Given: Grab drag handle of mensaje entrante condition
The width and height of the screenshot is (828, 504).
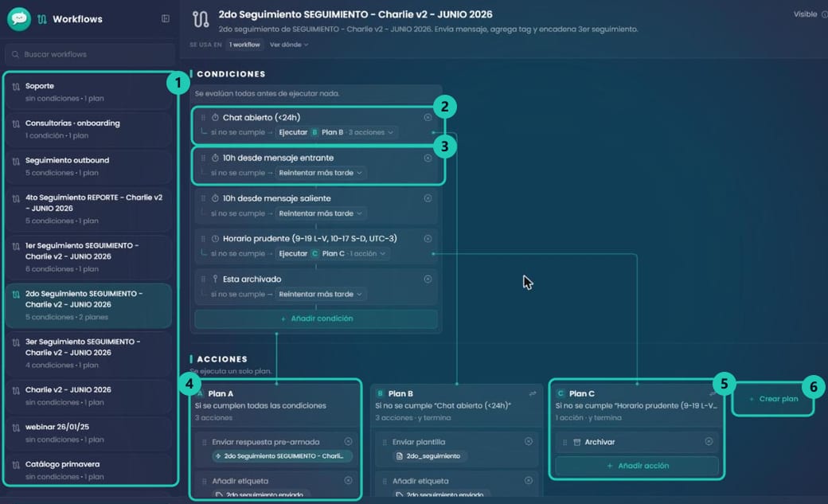Looking at the screenshot, I should (x=203, y=158).
